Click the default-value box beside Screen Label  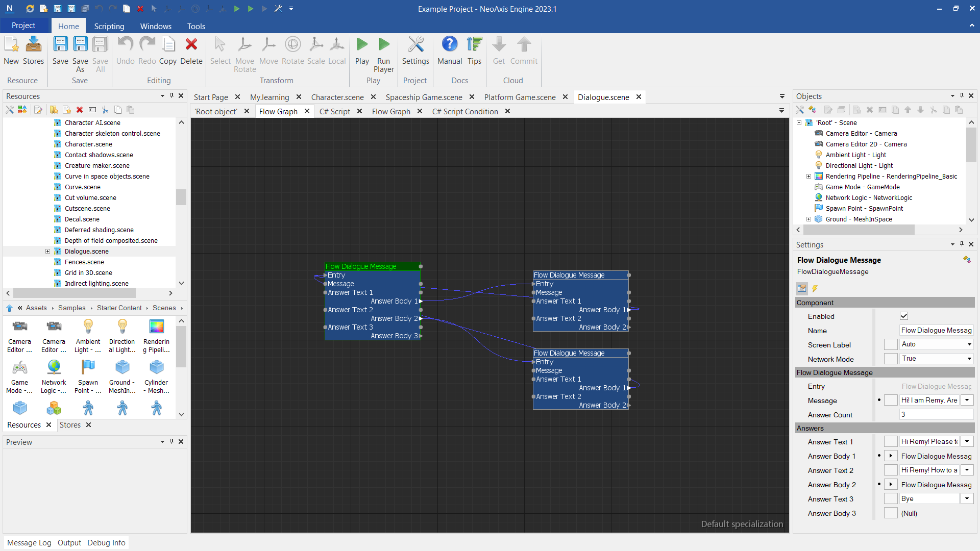(x=891, y=345)
